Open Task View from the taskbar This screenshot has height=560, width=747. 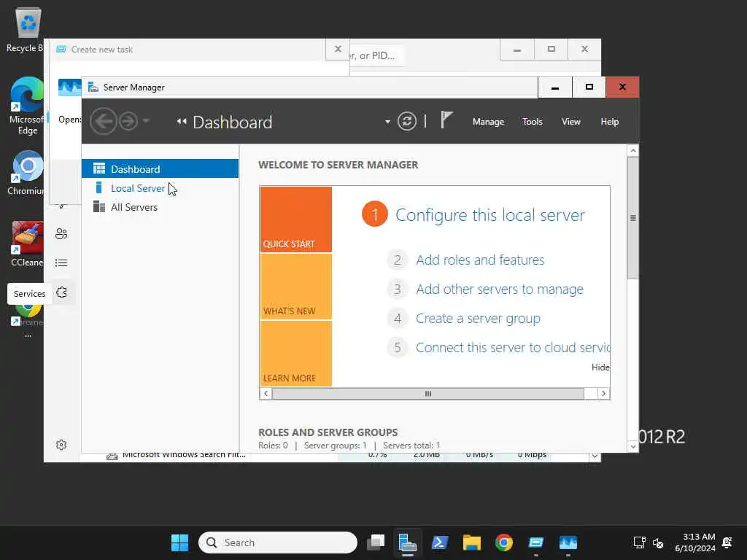(x=376, y=542)
